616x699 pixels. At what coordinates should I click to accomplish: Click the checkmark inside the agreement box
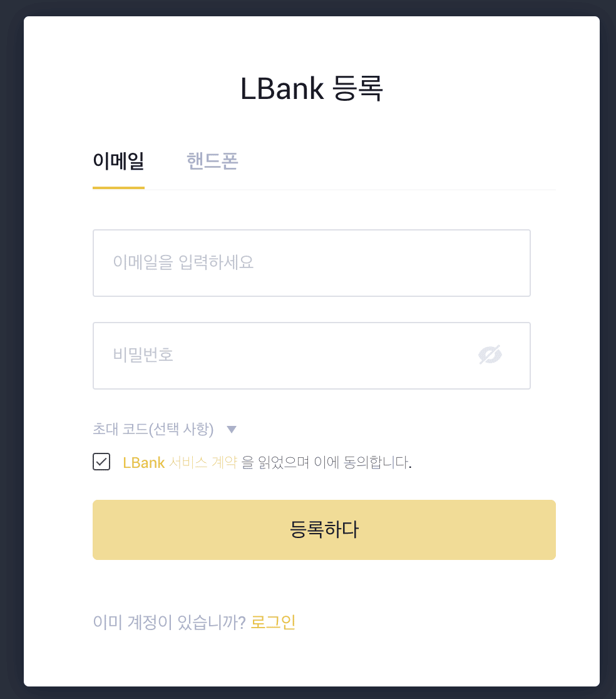pyautogui.click(x=101, y=462)
